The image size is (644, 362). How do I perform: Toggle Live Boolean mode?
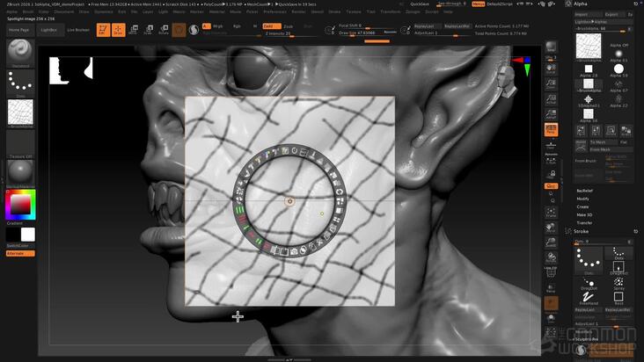[78, 30]
